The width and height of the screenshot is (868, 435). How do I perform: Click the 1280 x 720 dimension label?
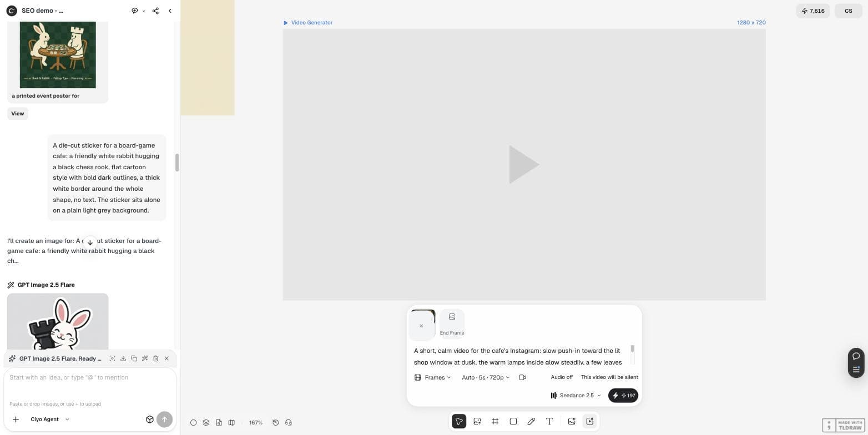tap(751, 23)
